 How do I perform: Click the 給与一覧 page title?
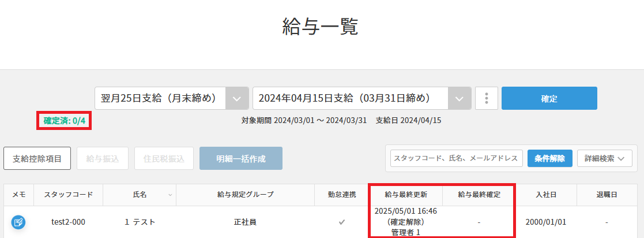click(321, 27)
